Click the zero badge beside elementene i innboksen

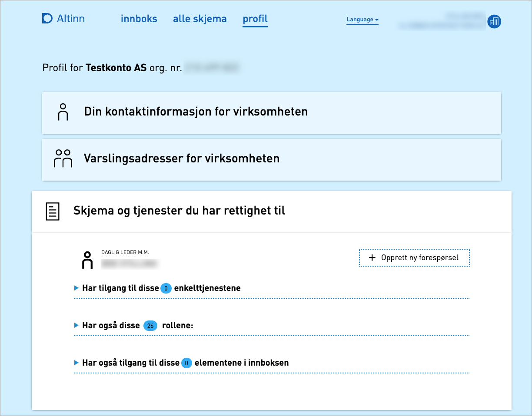pyautogui.click(x=186, y=363)
